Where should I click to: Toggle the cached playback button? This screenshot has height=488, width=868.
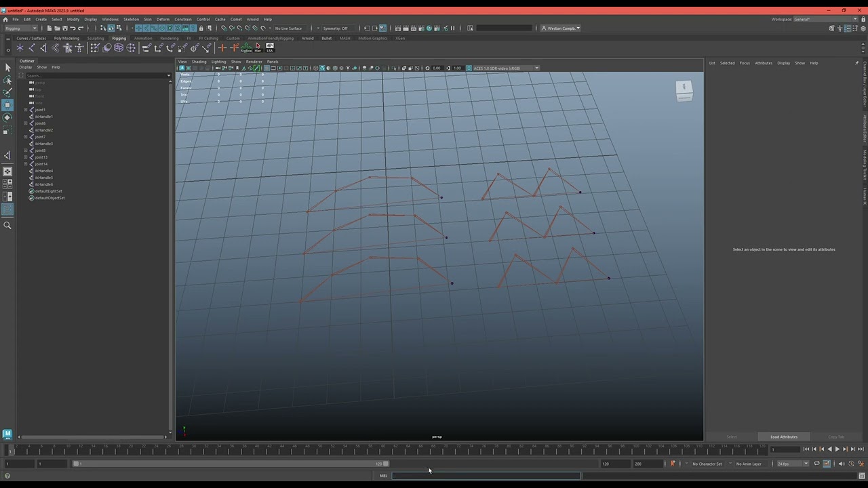tap(827, 464)
